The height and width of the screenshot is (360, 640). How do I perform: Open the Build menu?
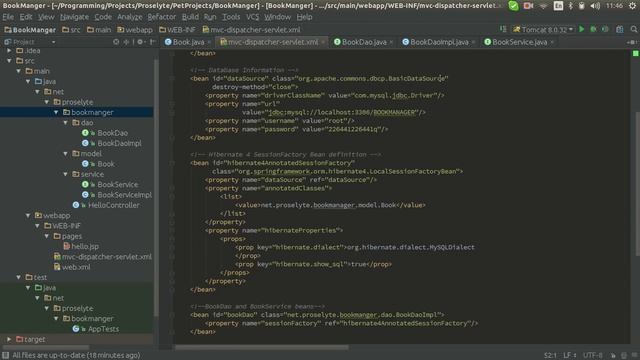click(190, 17)
